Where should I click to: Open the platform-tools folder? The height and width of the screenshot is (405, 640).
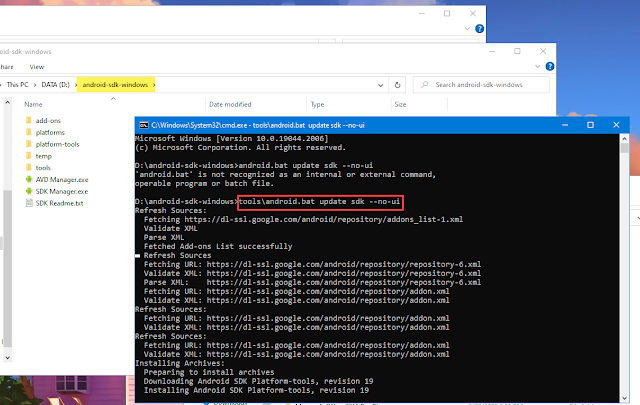[x=57, y=144]
